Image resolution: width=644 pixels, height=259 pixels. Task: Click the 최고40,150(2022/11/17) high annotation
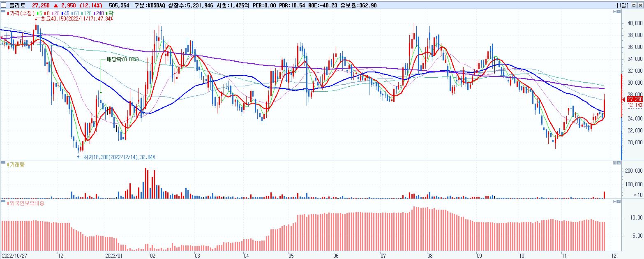click(76, 19)
